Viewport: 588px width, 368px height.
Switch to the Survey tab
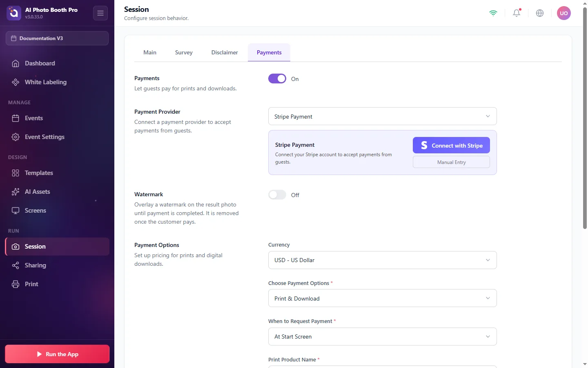point(184,52)
